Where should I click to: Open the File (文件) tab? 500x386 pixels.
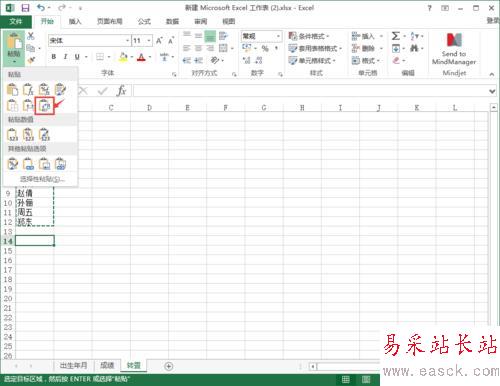16,22
